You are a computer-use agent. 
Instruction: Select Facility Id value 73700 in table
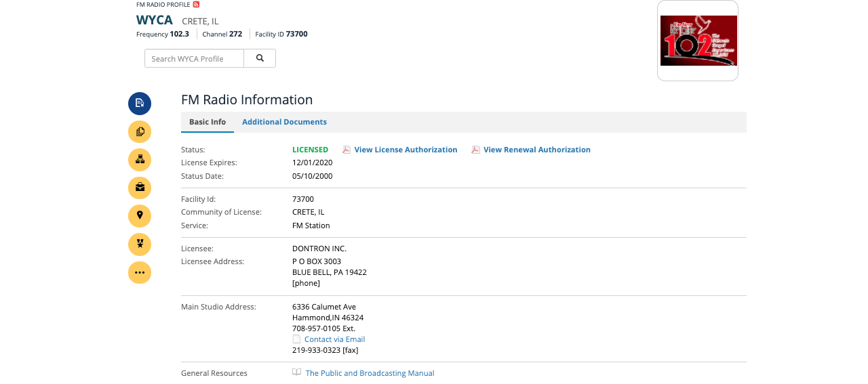(303, 199)
